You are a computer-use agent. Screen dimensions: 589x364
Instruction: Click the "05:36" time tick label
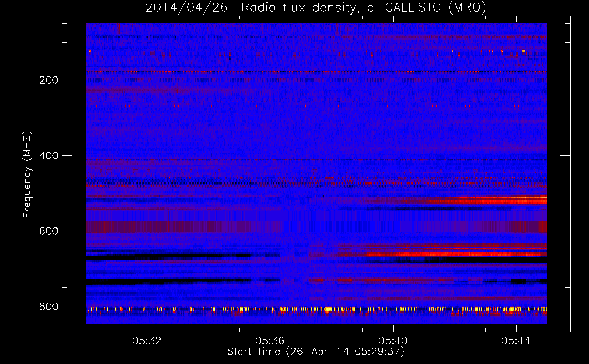270,341
